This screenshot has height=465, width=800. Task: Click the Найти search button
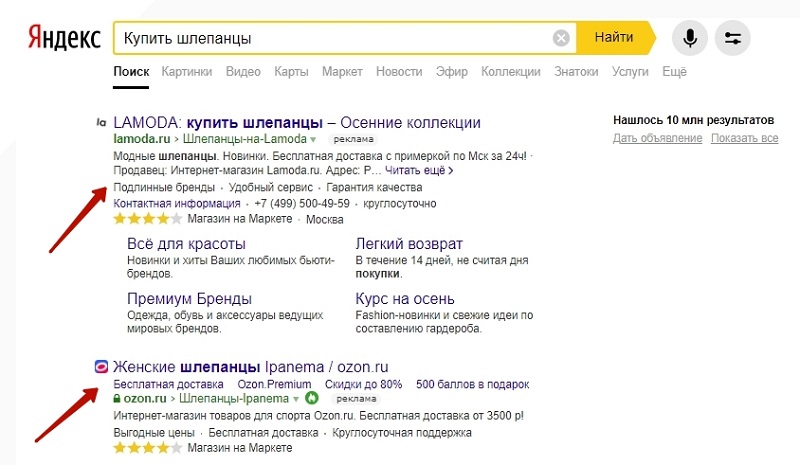(x=614, y=38)
